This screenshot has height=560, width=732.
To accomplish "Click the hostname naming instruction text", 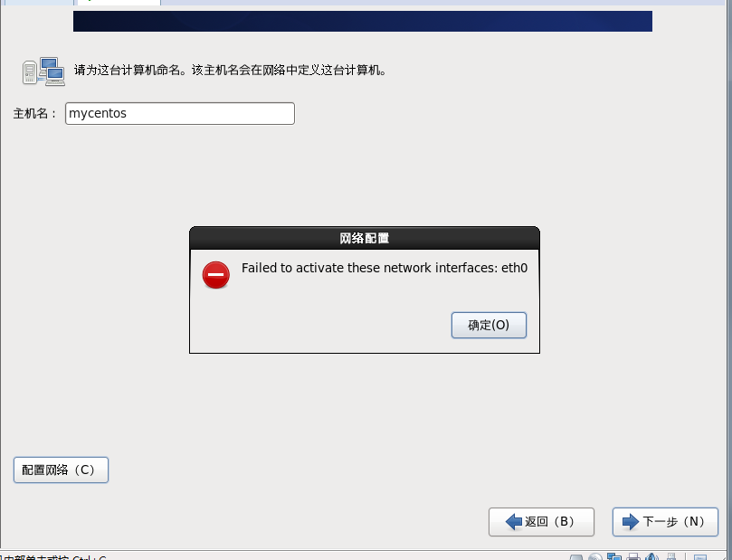I will point(230,70).
